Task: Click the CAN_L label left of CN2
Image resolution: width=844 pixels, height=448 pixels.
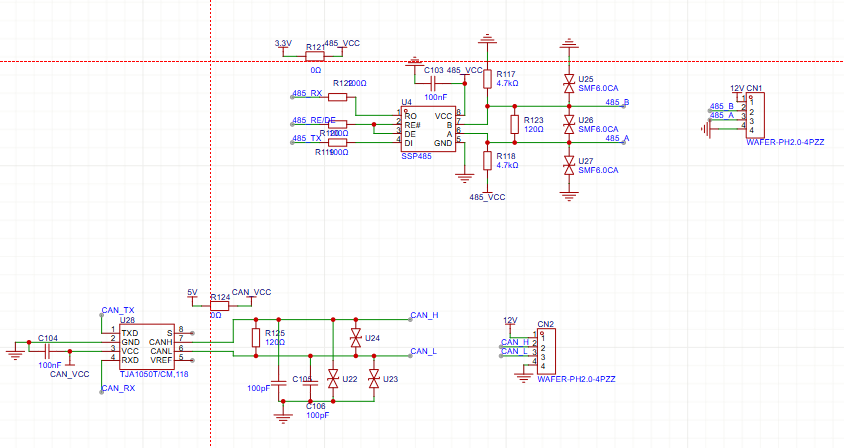Action: 514,351
